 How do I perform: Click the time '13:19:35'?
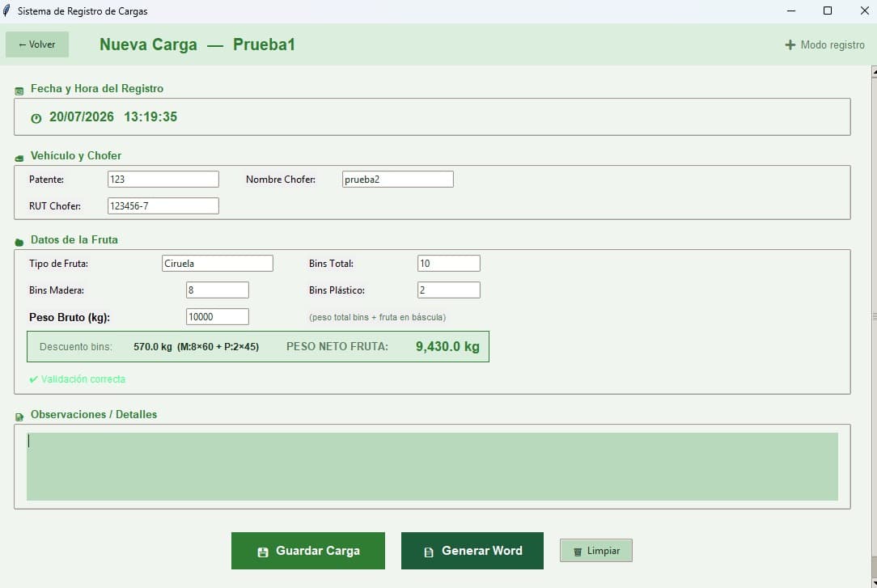(150, 116)
